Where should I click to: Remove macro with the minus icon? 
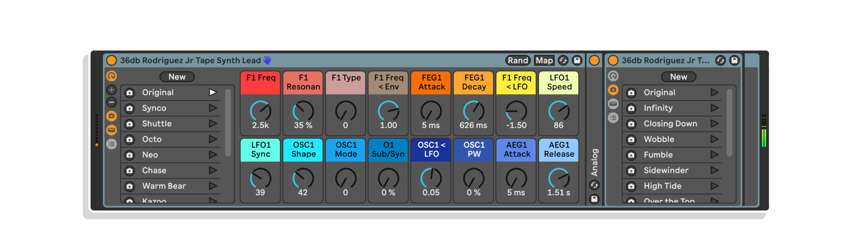[112, 102]
